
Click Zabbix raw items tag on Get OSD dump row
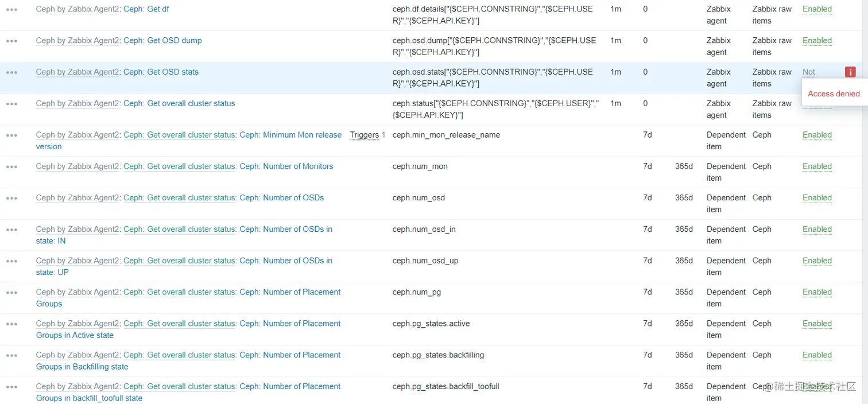tap(772, 46)
